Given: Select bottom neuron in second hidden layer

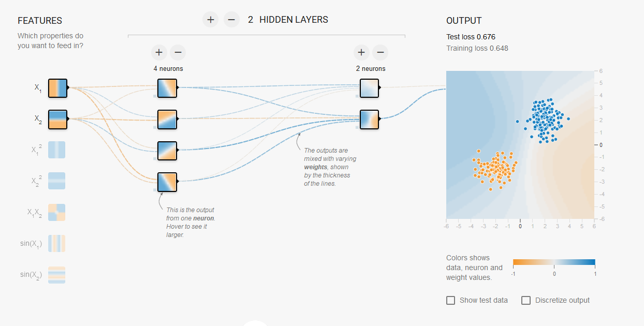Looking at the screenshot, I should (x=370, y=119).
